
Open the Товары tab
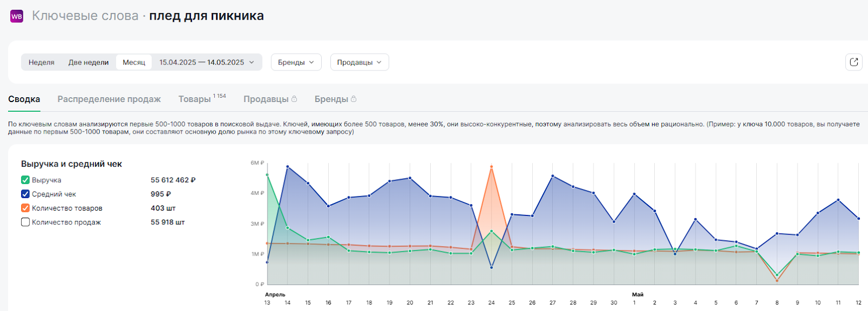coord(194,99)
